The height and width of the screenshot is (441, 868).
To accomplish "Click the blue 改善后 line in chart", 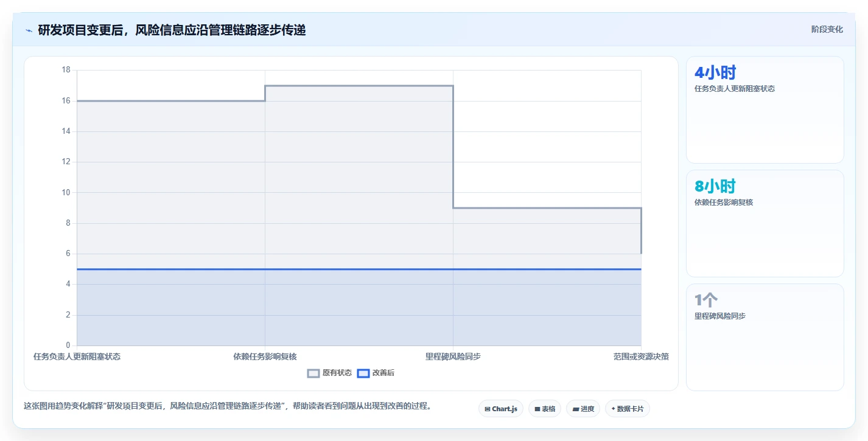I will coord(359,269).
